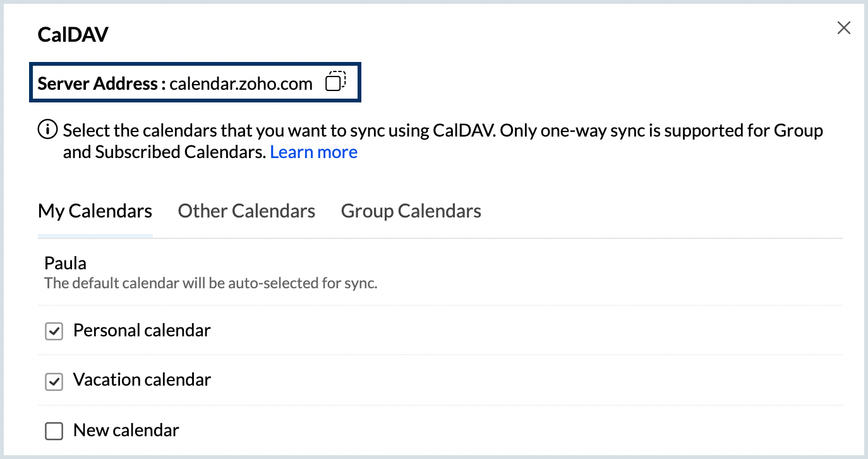The width and height of the screenshot is (868, 459).
Task: Select the Paula account name
Action: tap(65, 263)
